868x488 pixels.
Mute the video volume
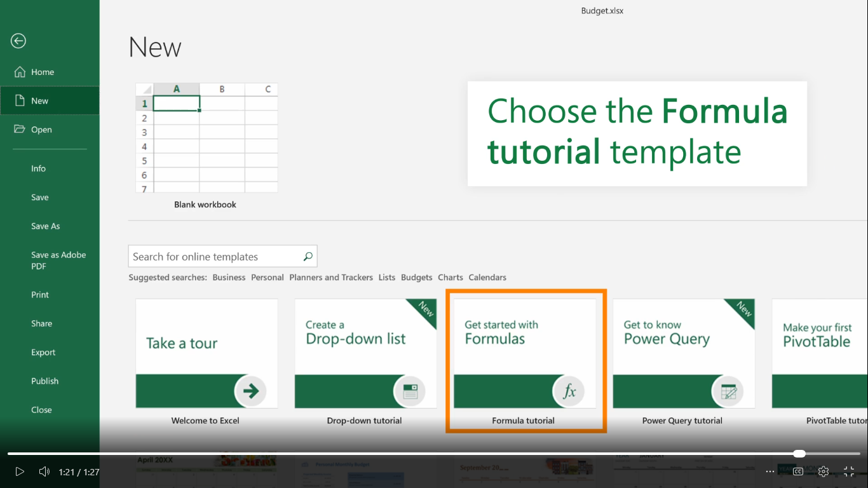tap(44, 471)
